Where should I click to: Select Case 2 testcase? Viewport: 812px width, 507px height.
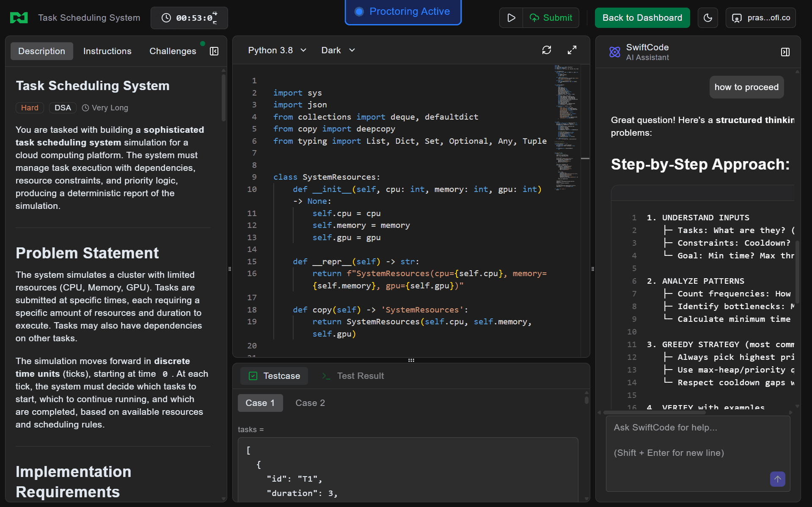pyautogui.click(x=310, y=403)
